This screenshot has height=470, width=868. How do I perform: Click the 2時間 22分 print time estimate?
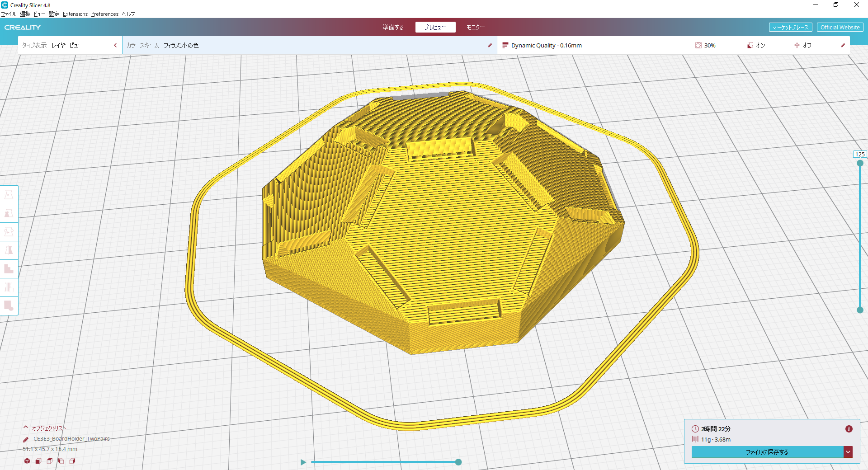coord(716,429)
